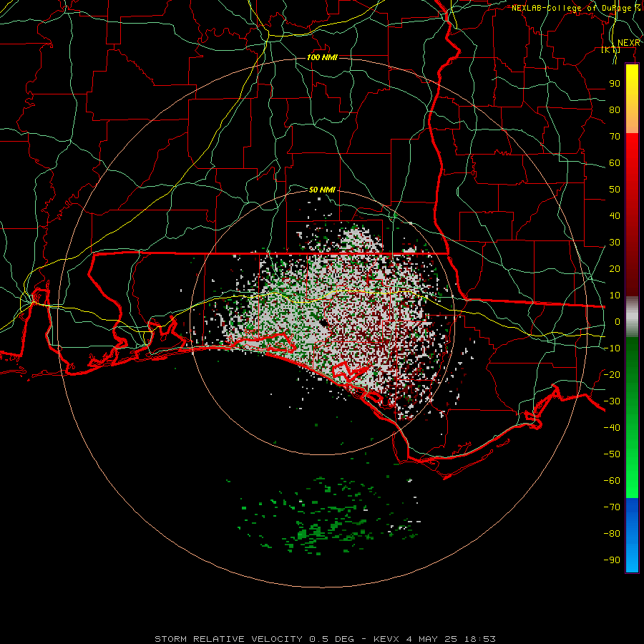Image resolution: width=644 pixels, height=644 pixels.
Task: Click the 70 value on the velocity scale
Action: point(615,137)
